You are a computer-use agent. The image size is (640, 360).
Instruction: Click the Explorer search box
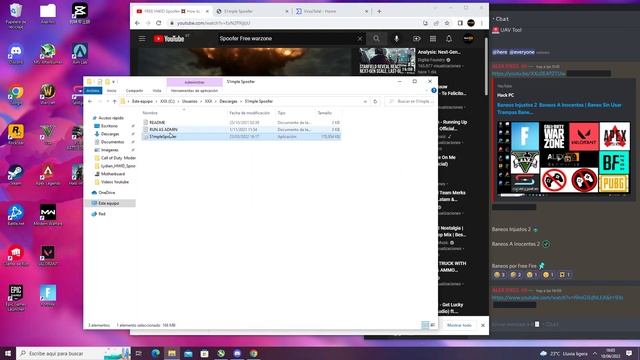409,101
